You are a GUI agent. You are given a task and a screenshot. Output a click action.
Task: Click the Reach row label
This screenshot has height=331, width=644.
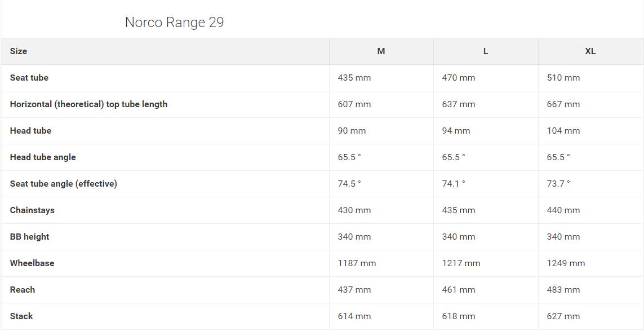(23, 290)
